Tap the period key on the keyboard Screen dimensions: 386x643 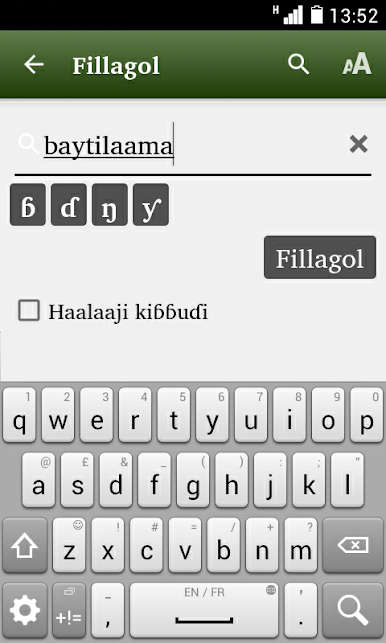[x=301, y=610]
